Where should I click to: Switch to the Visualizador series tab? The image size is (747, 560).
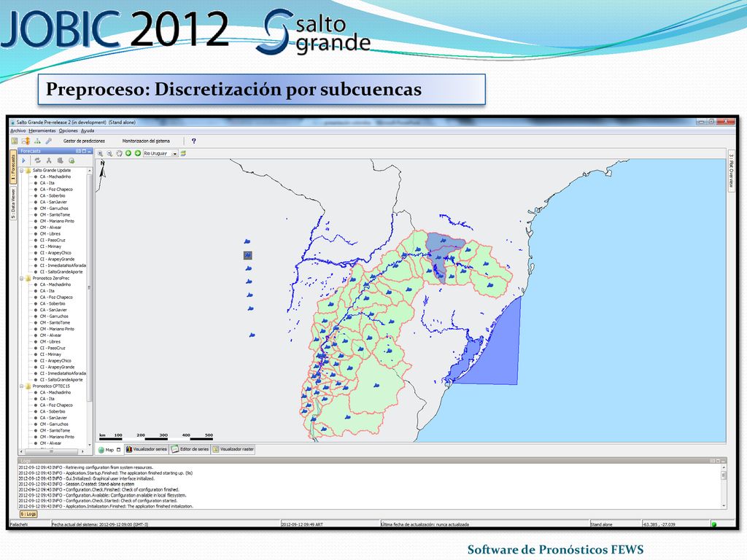(146, 449)
